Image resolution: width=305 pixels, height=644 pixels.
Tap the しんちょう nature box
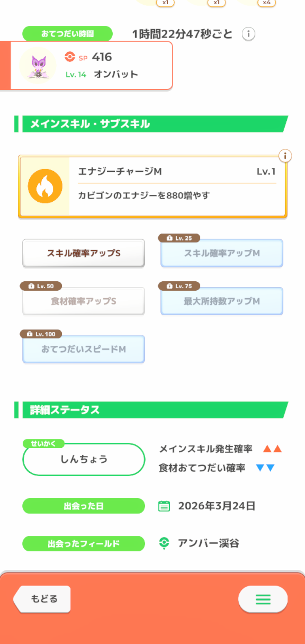[83, 459]
